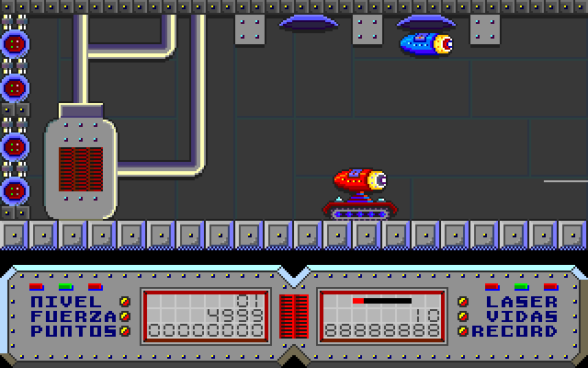
Task: Click the left blue ceiling lamp
Action: (x=308, y=20)
